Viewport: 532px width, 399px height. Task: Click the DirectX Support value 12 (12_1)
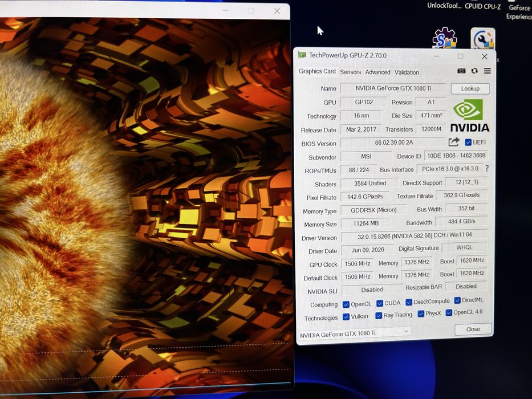tap(466, 182)
